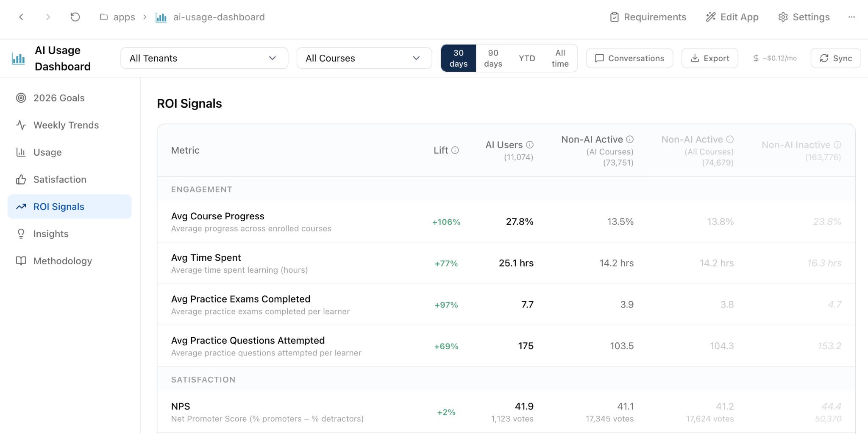868x434 pixels.
Task: Select the YTD time range option
Action: tap(527, 58)
